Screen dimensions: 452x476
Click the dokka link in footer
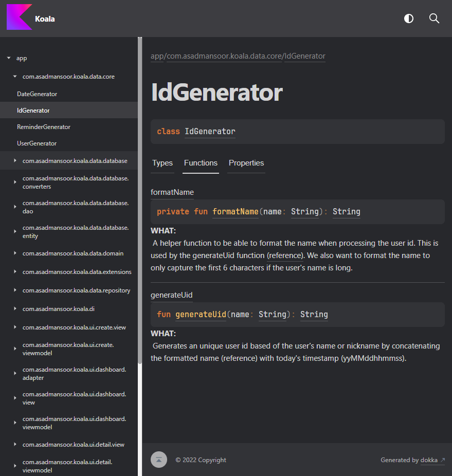coord(429,460)
